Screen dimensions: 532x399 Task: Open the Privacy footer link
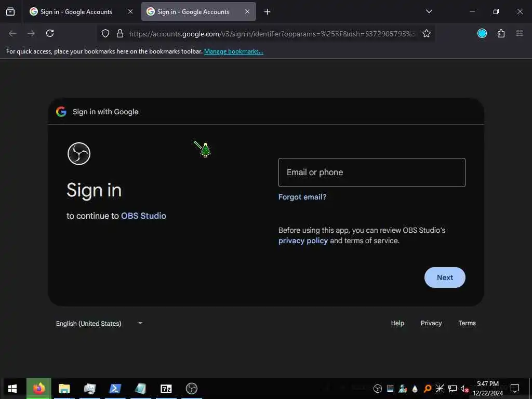click(x=431, y=323)
